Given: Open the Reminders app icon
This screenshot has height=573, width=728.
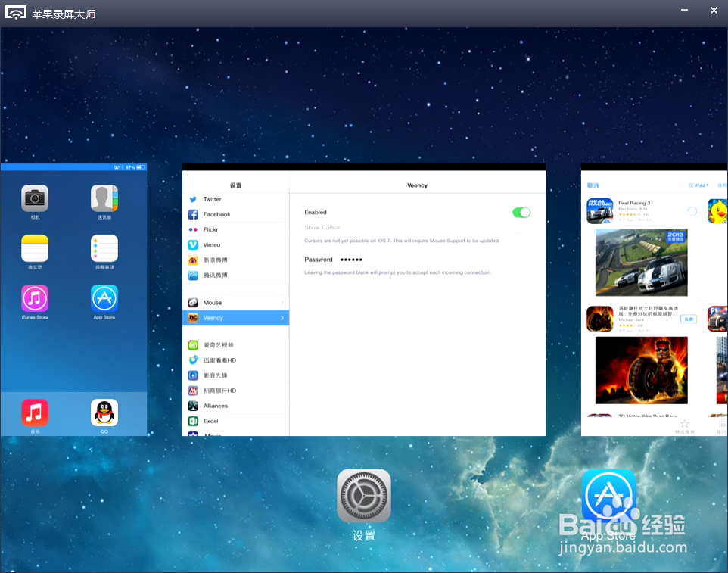Looking at the screenshot, I should tap(104, 248).
